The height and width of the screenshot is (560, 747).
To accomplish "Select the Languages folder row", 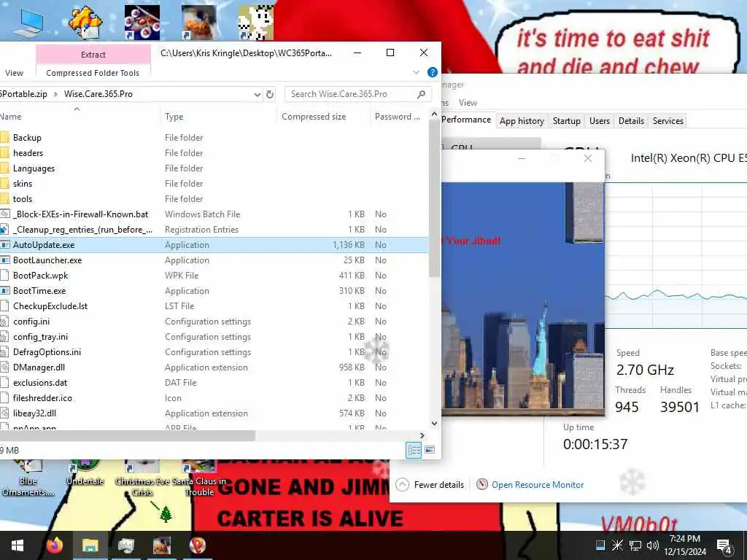I will coord(214,168).
